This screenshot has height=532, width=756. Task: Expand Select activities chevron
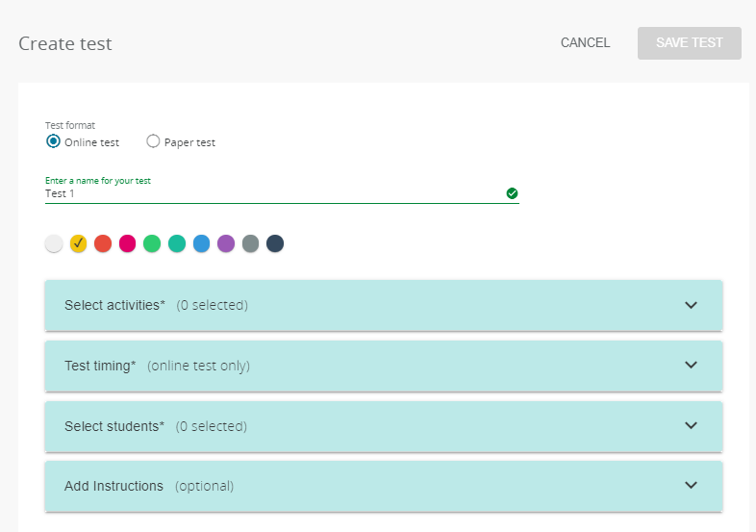[x=691, y=305]
